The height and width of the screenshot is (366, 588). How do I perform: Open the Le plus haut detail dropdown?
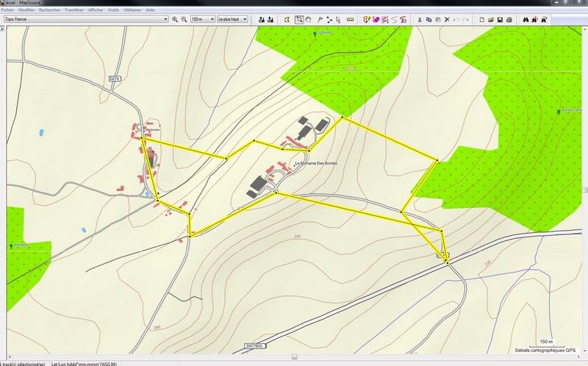point(232,19)
